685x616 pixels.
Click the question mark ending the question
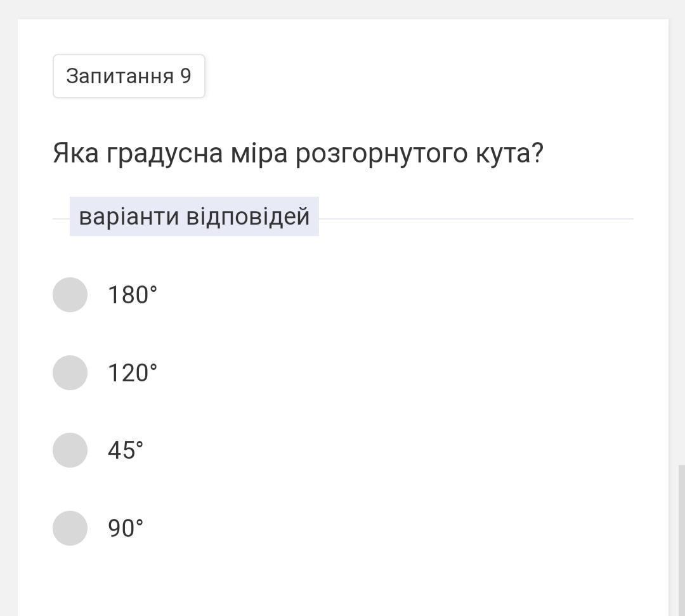[x=537, y=153]
